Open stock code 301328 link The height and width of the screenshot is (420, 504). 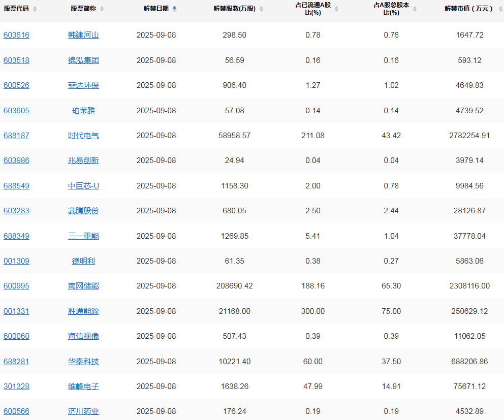coord(16,386)
